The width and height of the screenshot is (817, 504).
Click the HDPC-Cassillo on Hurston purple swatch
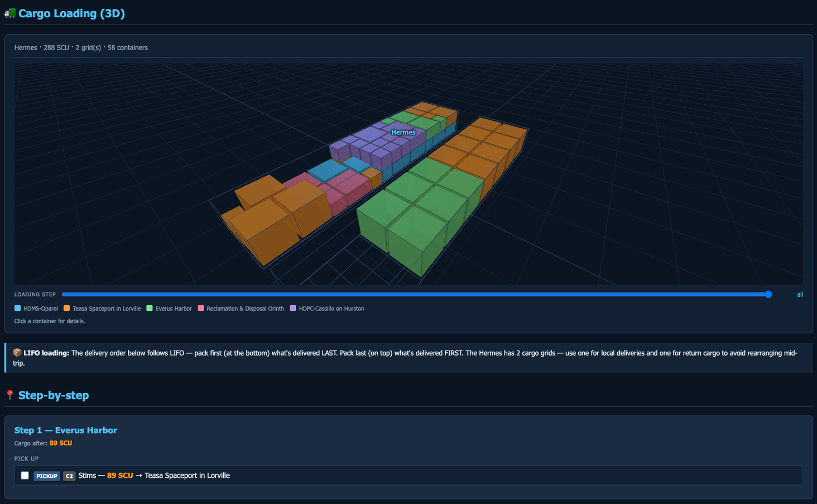[x=293, y=308]
